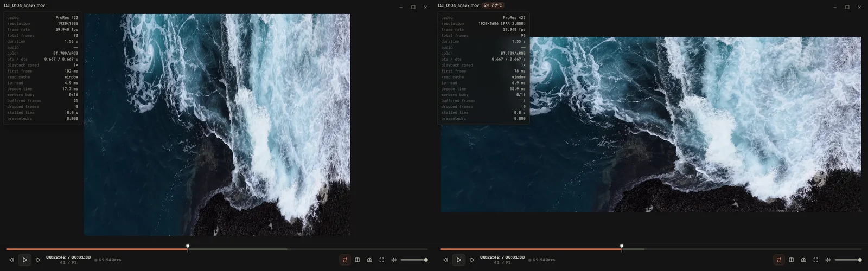The image size is (868, 271).
Task: Click io read value 4.9 ms
Action: (71, 83)
